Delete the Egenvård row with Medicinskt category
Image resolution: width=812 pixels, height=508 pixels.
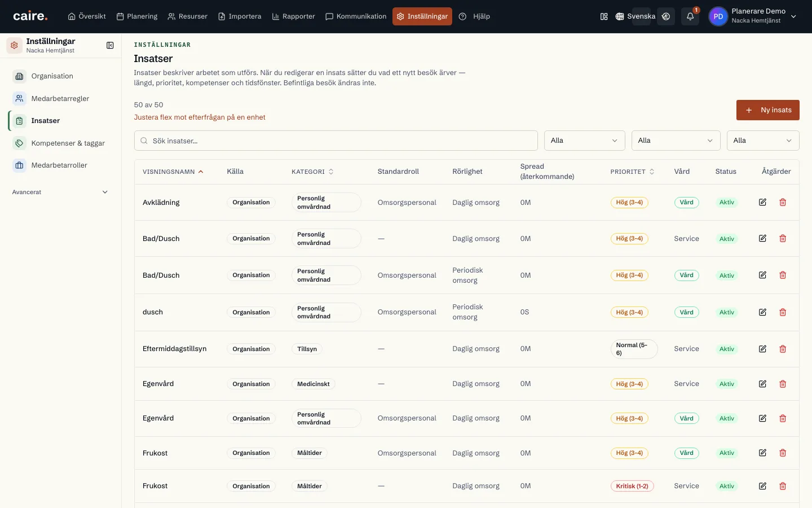pos(783,384)
